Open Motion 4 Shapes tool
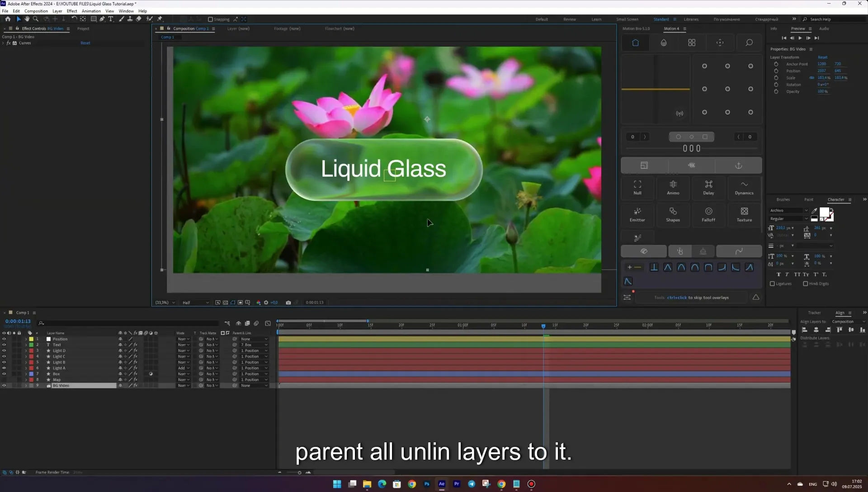The height and width of the screenshot is (492, 868). 673,214
